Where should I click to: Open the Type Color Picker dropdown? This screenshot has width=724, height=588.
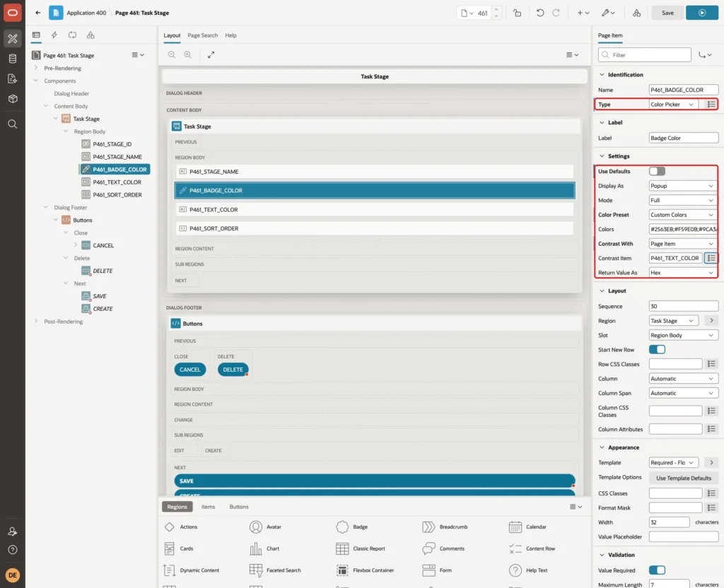point(673,105)
